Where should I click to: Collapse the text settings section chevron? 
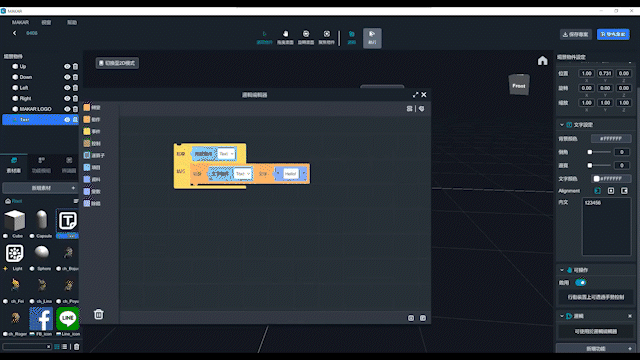[562, 125]
